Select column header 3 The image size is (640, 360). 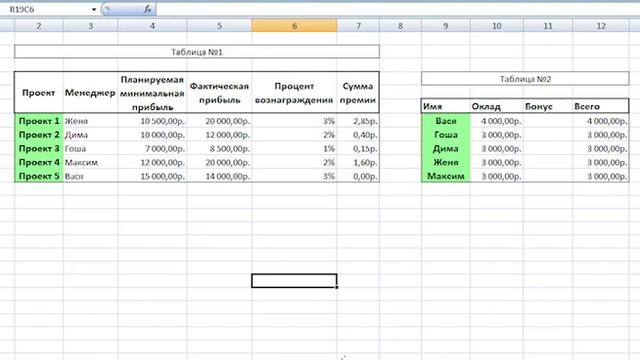[91, 26]
